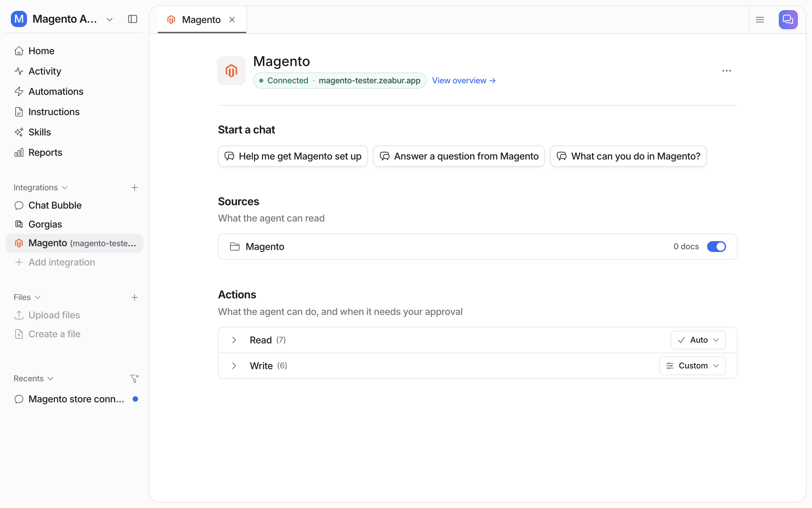Click the '0 docs' count
Image resolution: width=812 pixels, height=508 pixels.
click(x=686, y=247)
